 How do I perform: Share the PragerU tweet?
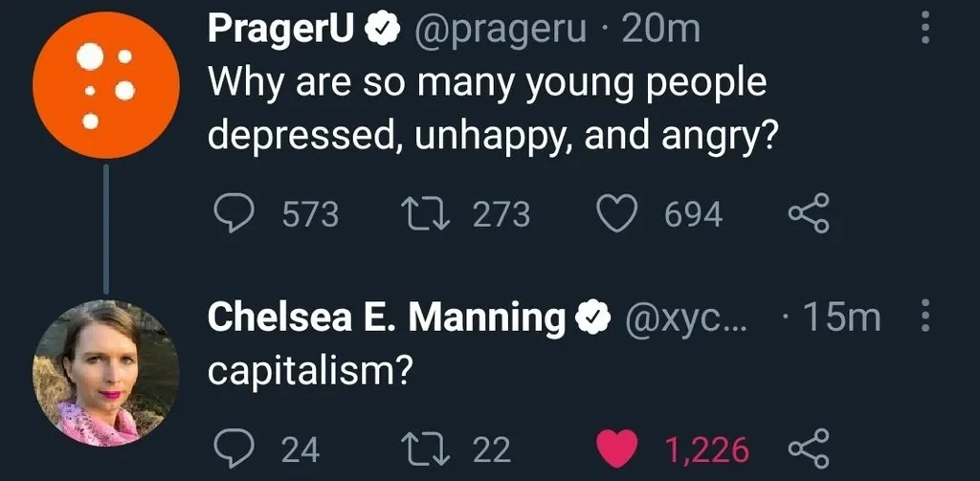pos(810,214)
